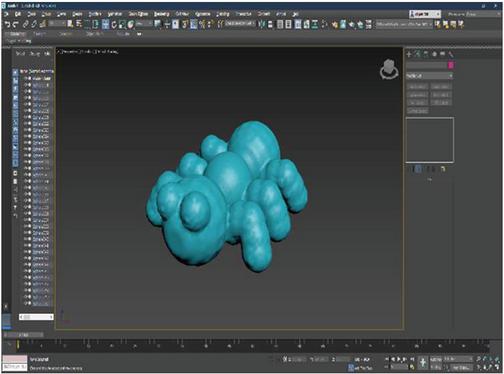504x374 pixels.
Task: Choose the Select and Move tool
Action: click(x=106, y=24)
